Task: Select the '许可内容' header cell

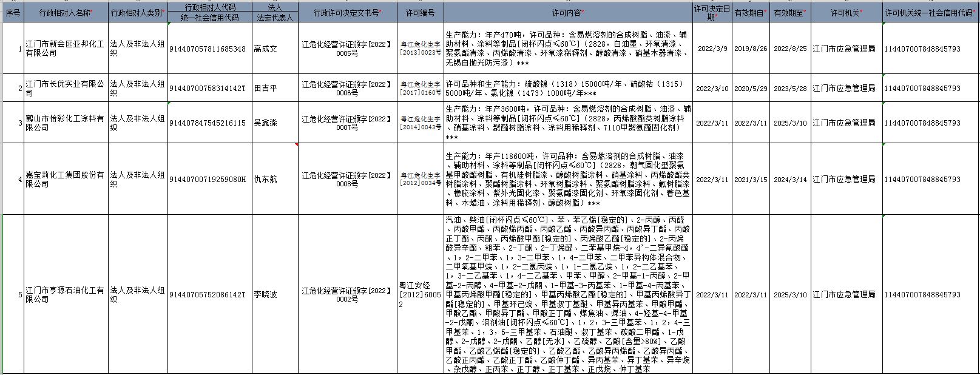Action: [x=569, y=12]
